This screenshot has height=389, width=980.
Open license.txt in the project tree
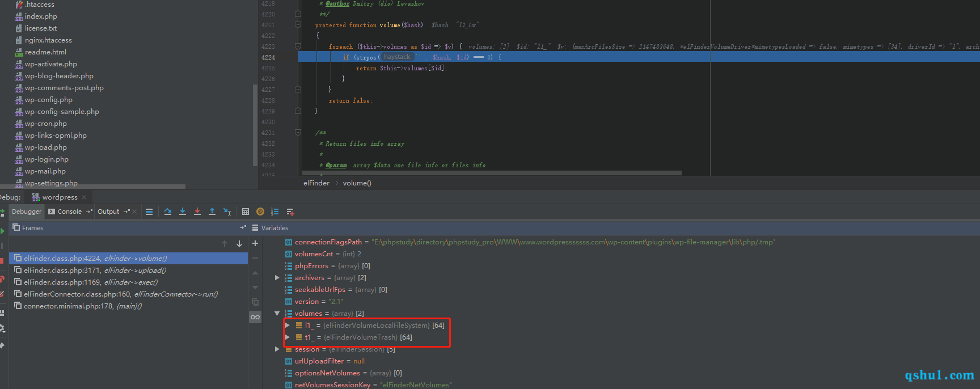pos(40,28)
